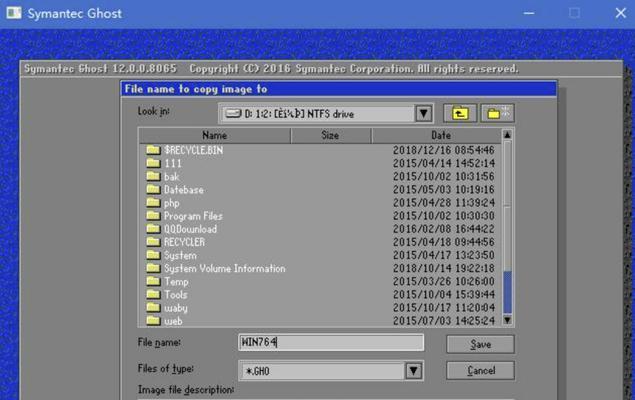Select the Temp folder icon

point(153,281)
